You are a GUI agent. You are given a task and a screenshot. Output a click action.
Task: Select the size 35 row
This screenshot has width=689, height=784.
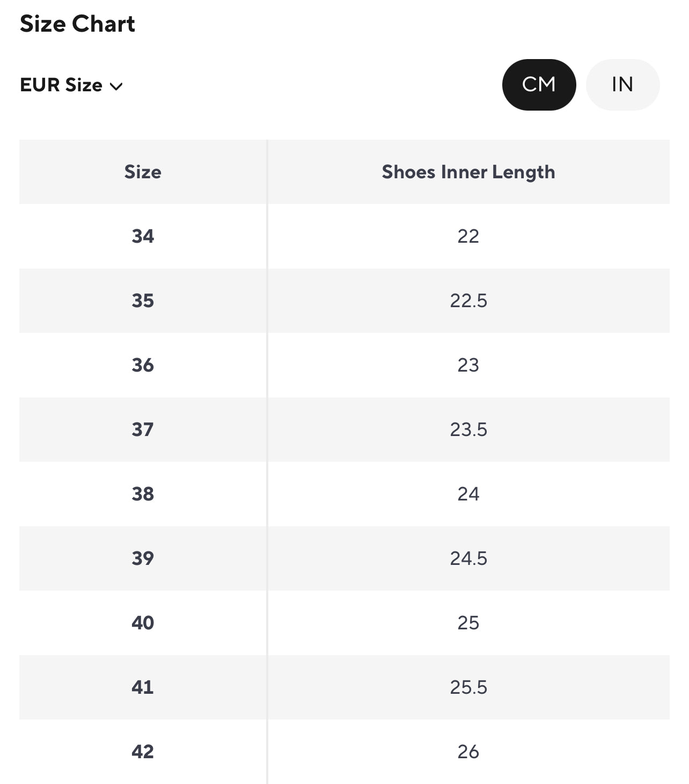[143, 301]
